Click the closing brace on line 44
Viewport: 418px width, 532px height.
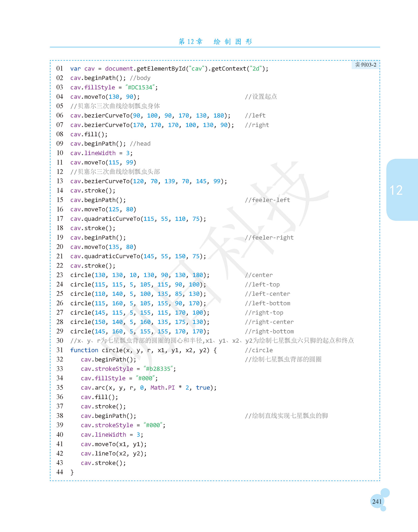coord(72,472)
